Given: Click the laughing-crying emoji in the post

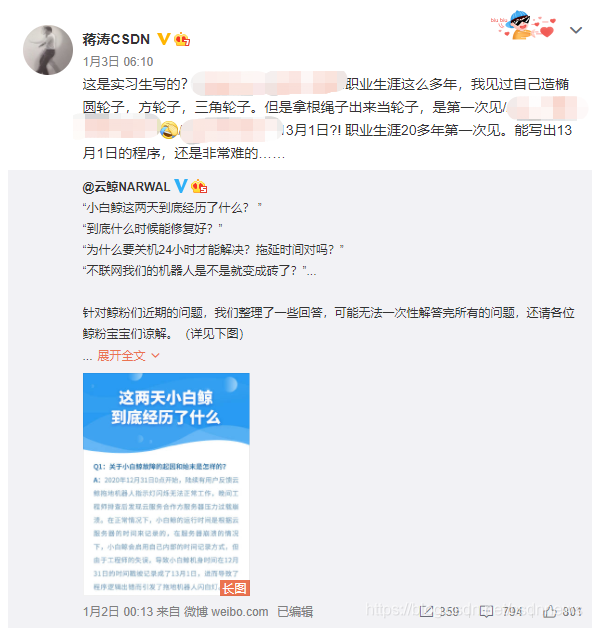Looking at the screenshot, I should coord(169,130).
